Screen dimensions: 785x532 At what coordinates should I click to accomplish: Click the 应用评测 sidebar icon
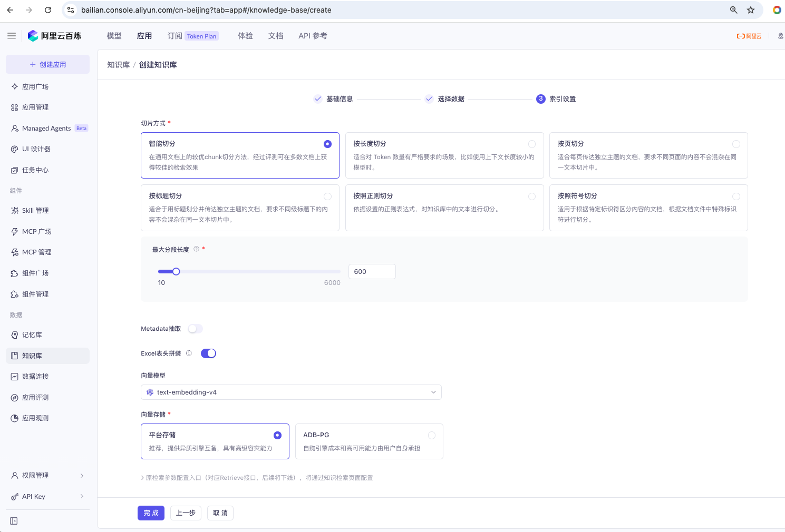click(15, 398)
